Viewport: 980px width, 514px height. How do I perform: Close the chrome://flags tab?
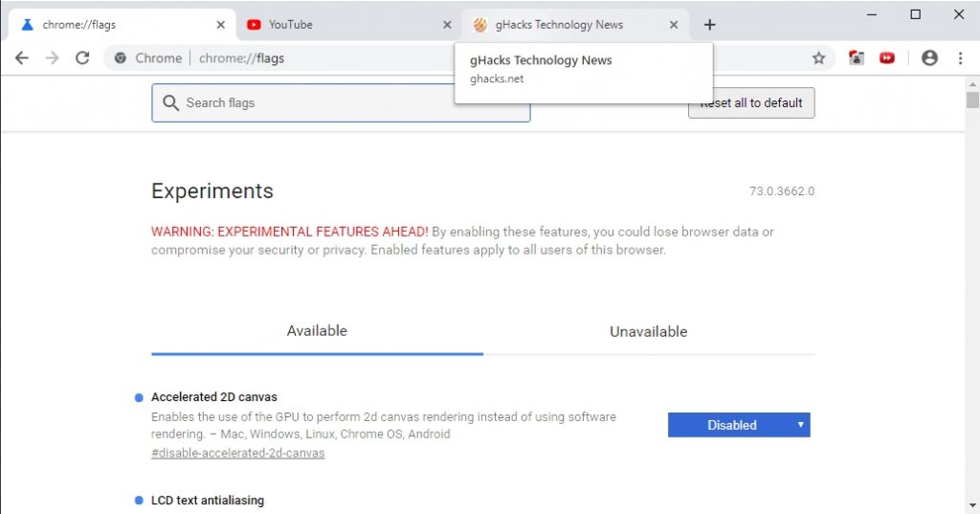point(221,25)
